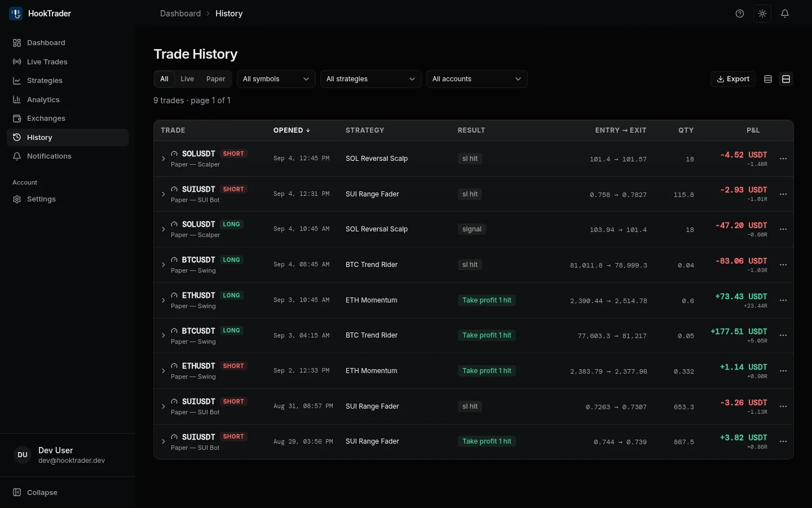Switch to the Paper trades tab
812x508 pixels.
(x=215, y=79)
